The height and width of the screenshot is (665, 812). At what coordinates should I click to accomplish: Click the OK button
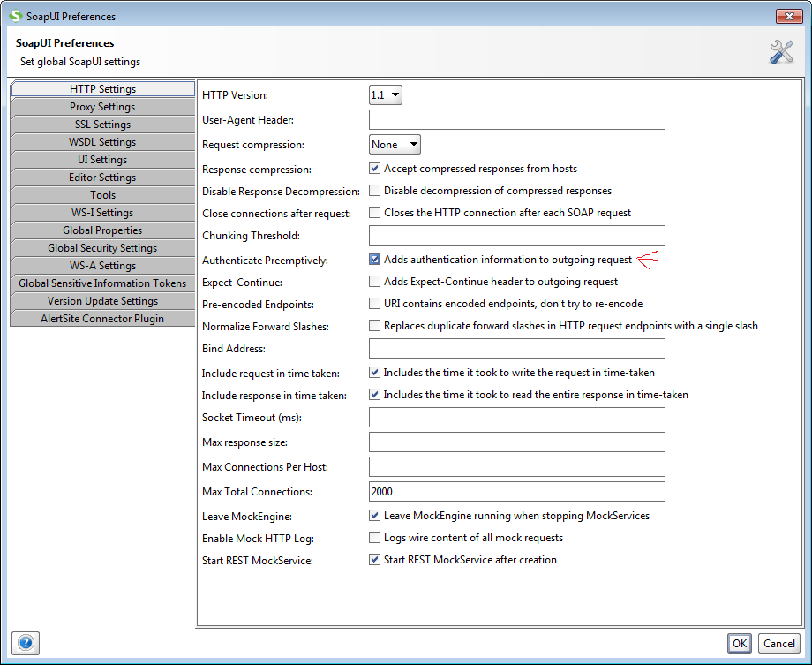(x=739, y=643)
